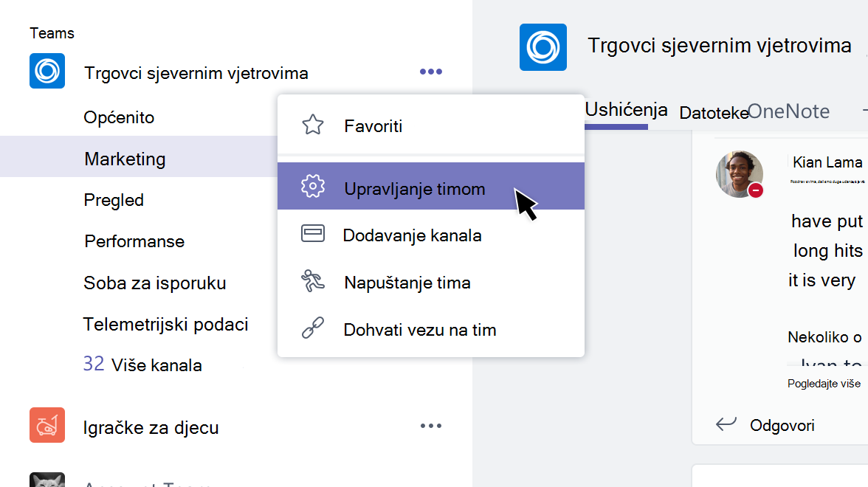Select Favoriti from the context menu

pos(431,125)
